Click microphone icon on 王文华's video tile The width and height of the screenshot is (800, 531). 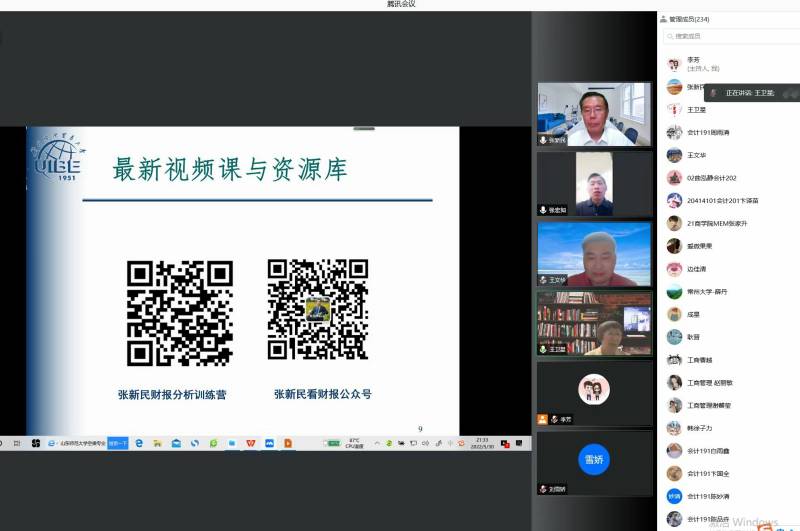(543, 280)
